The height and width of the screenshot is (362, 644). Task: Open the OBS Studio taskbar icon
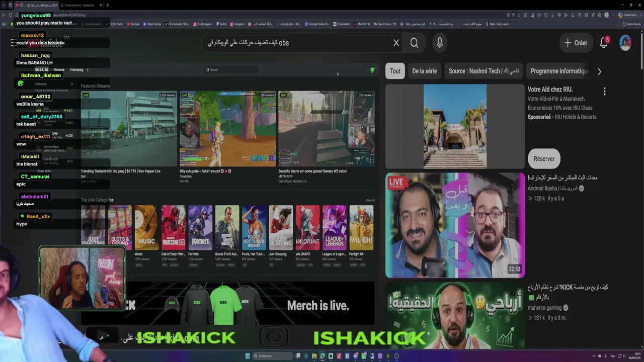[396, 356]
